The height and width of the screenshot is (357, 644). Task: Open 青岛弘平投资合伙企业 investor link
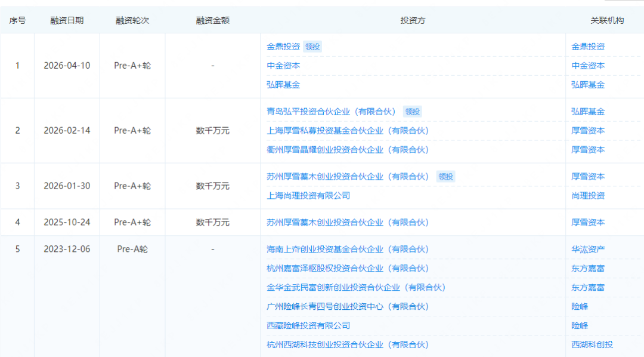pos(333,112)
